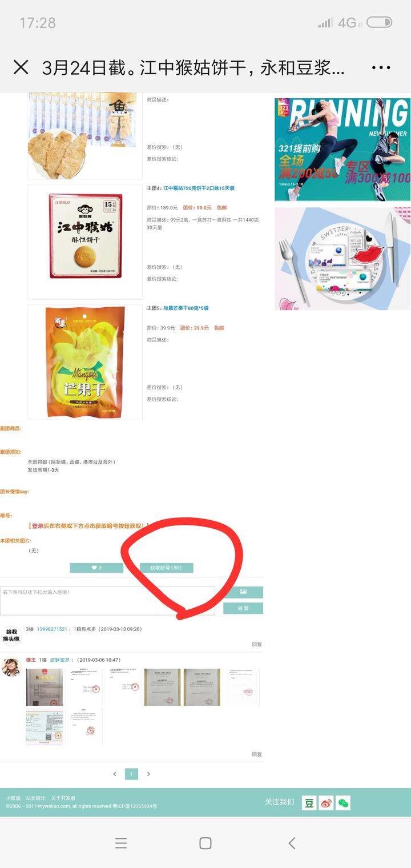Tap the mango dried fruit product image

pyautogui.click(x=85, y=362)
